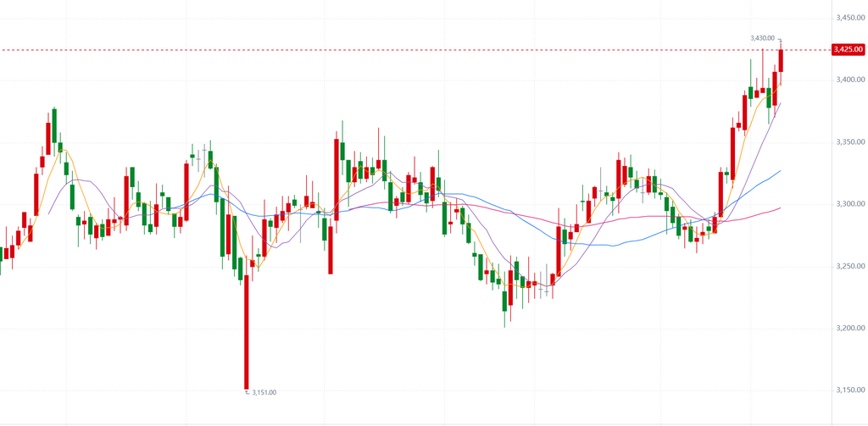
Task: Click the 3,430.00 high price marker label
Action: [763, 38]
